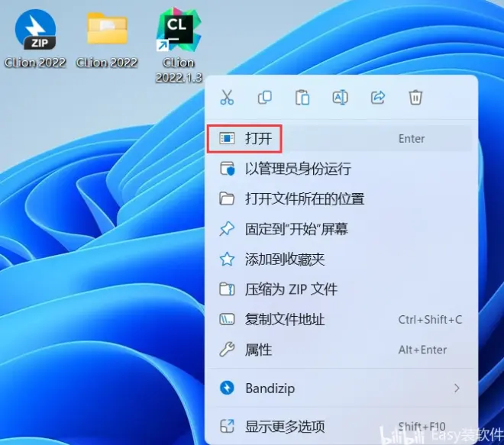The width and height of the screenshot is (504, 445).
Task: Choose 固定到"开始"屏幕 menu entry
Action: click(339, 229)
